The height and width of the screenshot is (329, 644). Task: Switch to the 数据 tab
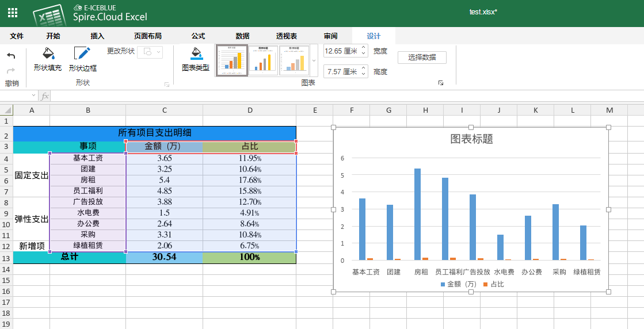(242, 36)
